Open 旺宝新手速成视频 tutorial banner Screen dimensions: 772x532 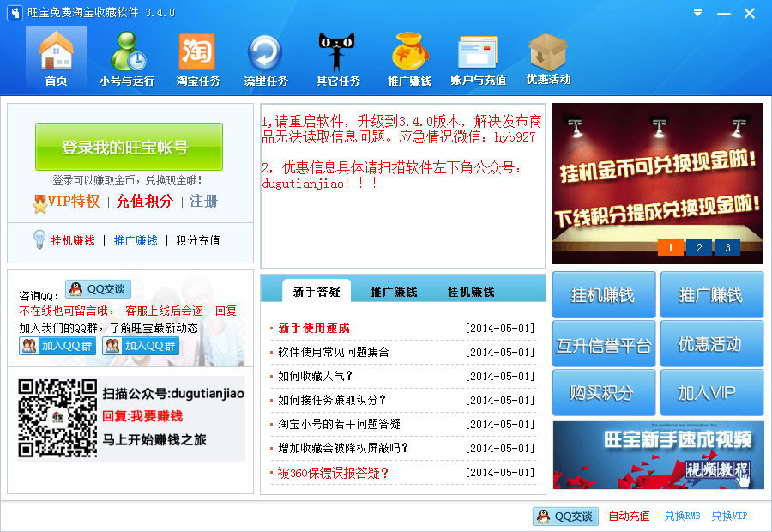click(658, 455)
